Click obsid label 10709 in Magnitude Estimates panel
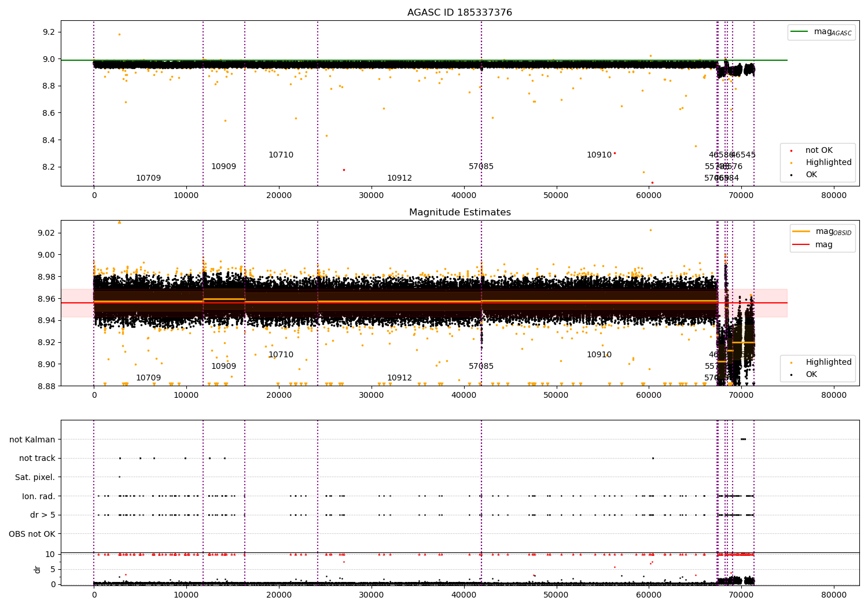The image size is (868, 608). (149, 378)
